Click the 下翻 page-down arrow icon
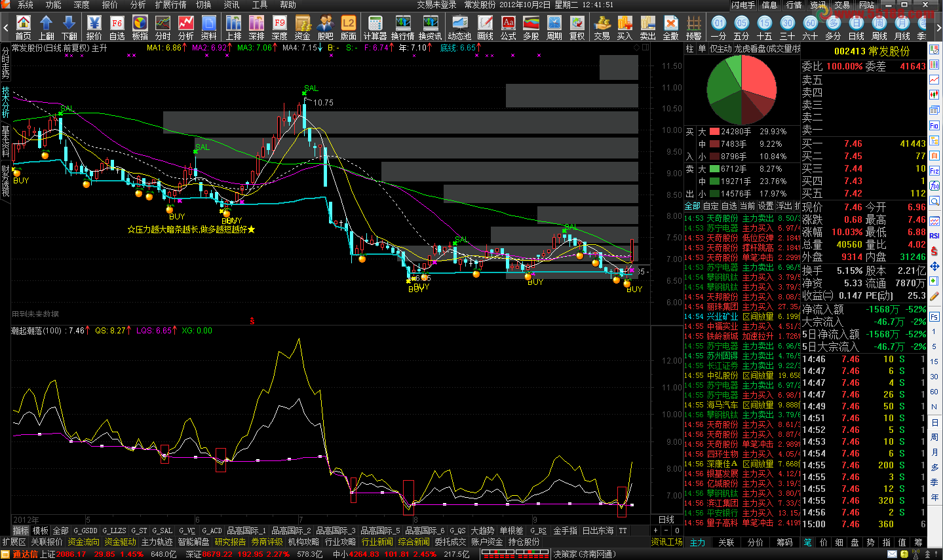943x560 pixels. [x=69, y=28]
